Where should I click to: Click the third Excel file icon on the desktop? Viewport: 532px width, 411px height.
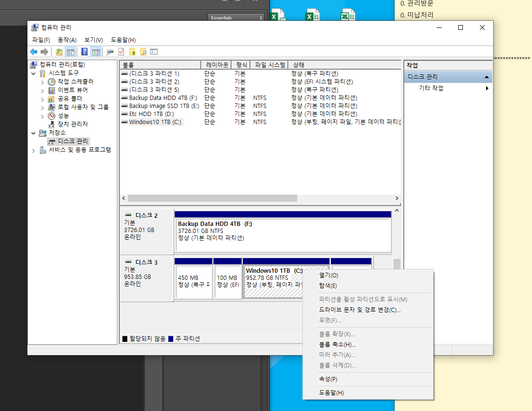tap(348, 15)
